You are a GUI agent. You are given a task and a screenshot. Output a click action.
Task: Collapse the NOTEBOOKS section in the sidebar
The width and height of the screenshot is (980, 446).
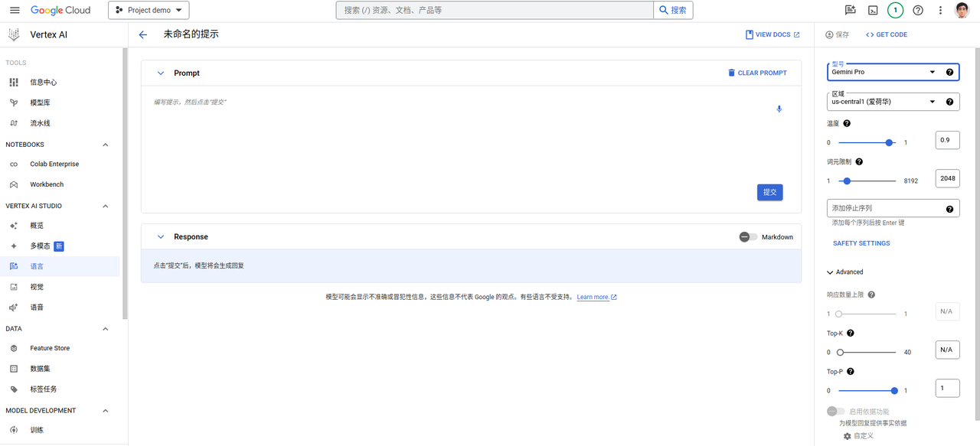pos(105,144)
